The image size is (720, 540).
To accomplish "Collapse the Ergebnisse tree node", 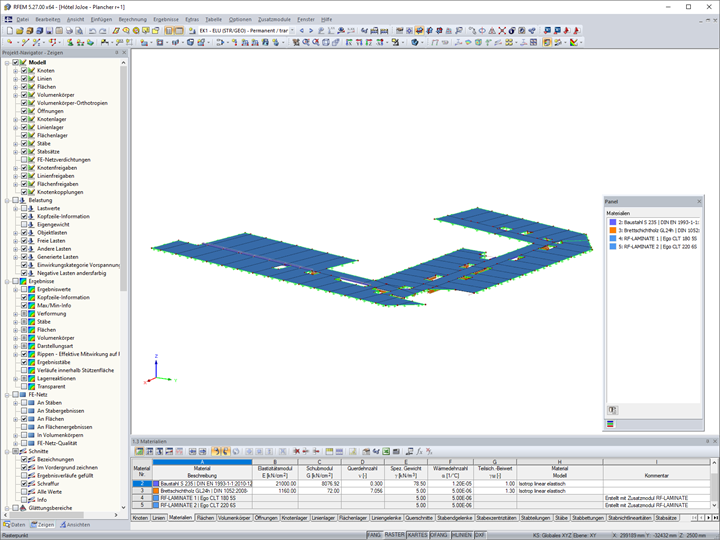I will pyautogui.click(x=7, y=281).
